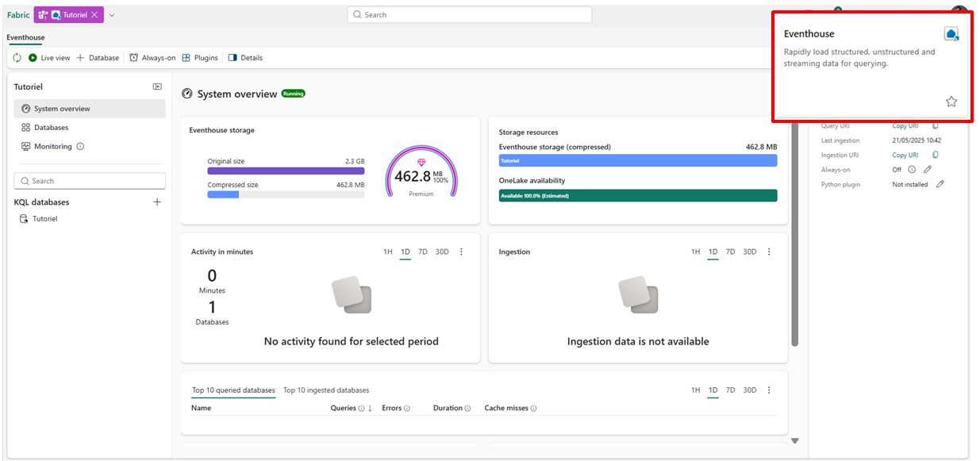Image resolution: width=980 pixels, height=461 pixels.
Task: Click the refresh icon in the Eventhouse toolbar
Action: 17,58
